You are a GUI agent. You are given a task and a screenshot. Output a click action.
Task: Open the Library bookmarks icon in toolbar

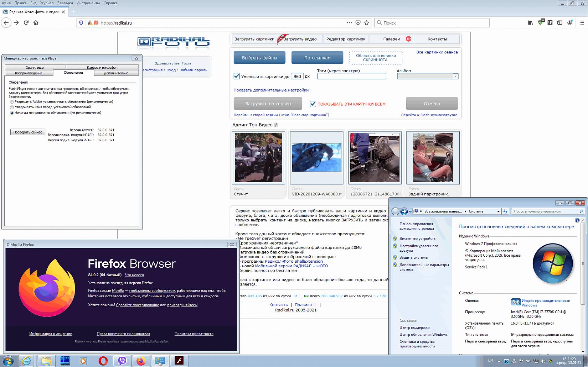click(530, 23)
